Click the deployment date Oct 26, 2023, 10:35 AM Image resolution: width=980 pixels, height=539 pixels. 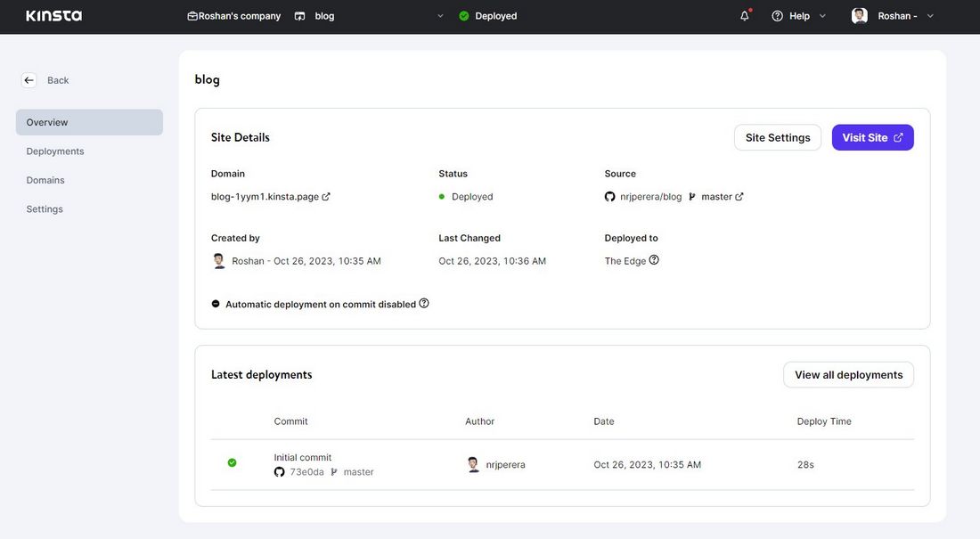pyautogui.click(x=648, y=464)
